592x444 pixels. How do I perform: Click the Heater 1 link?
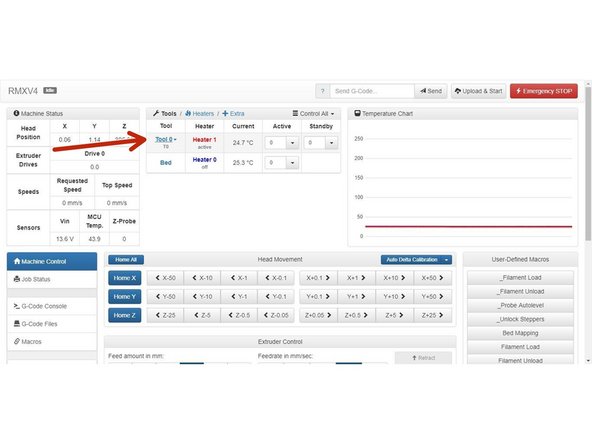204,140
